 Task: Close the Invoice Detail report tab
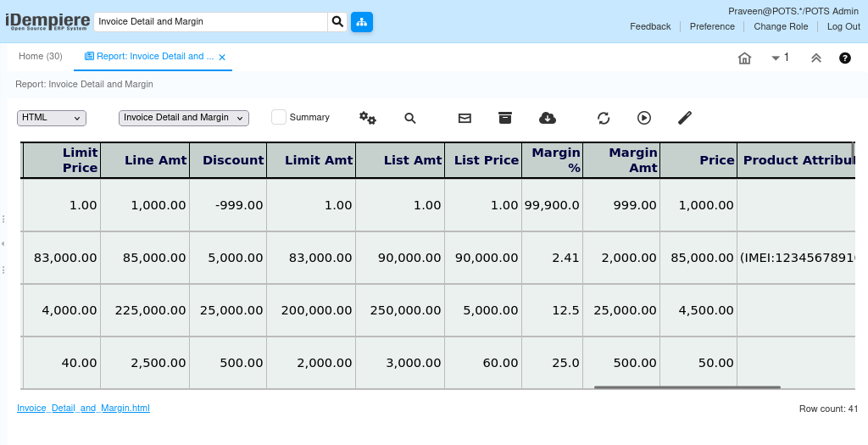click(222, 57)
